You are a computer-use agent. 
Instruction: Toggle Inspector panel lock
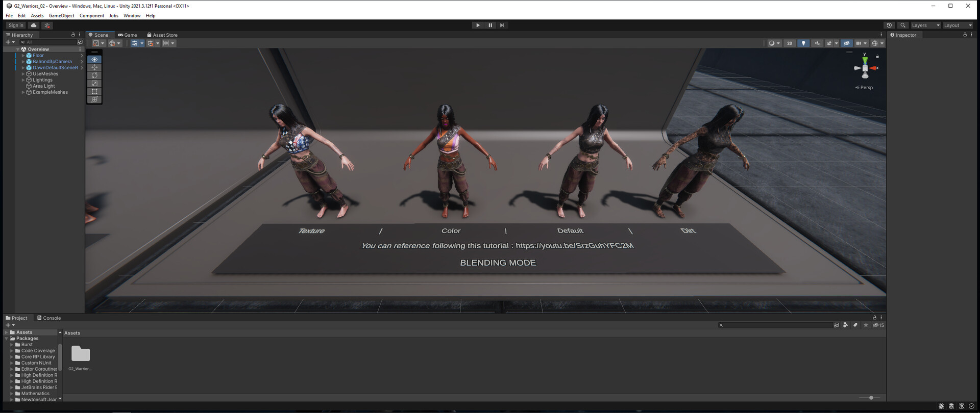coord(965,35)
